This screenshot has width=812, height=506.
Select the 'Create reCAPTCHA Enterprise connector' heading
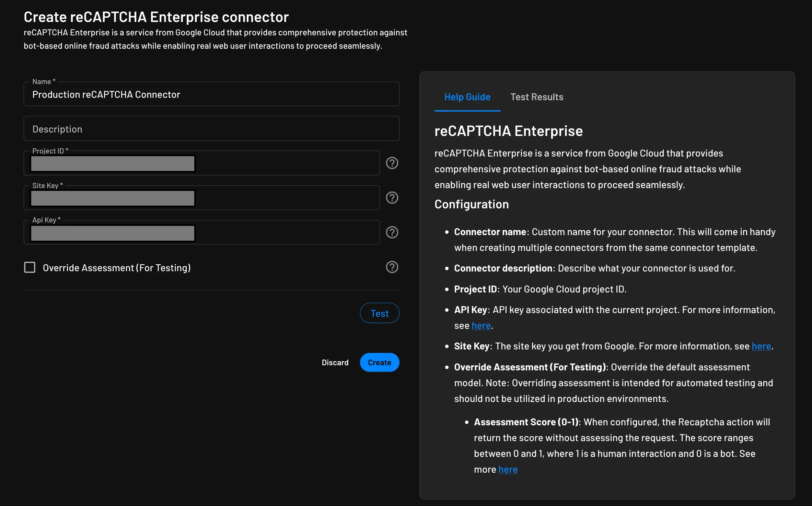click(x=156, y=17)
